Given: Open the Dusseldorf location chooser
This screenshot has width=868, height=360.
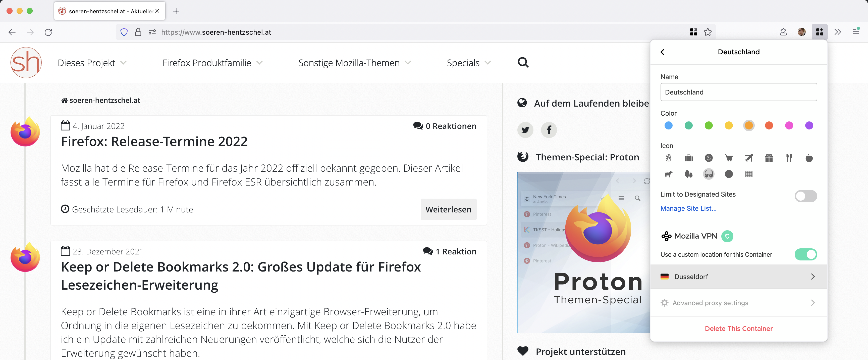Looking at the screenshot, I should pos(739,277).
